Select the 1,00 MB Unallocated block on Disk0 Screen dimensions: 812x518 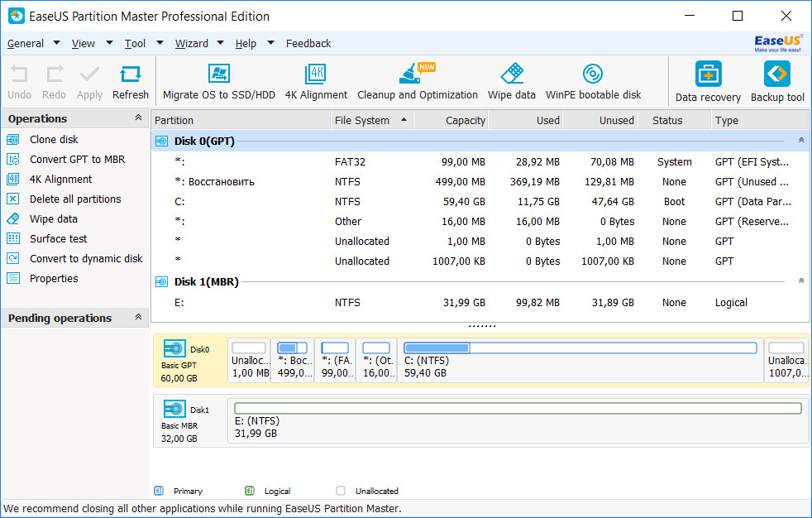pos(249,360)
